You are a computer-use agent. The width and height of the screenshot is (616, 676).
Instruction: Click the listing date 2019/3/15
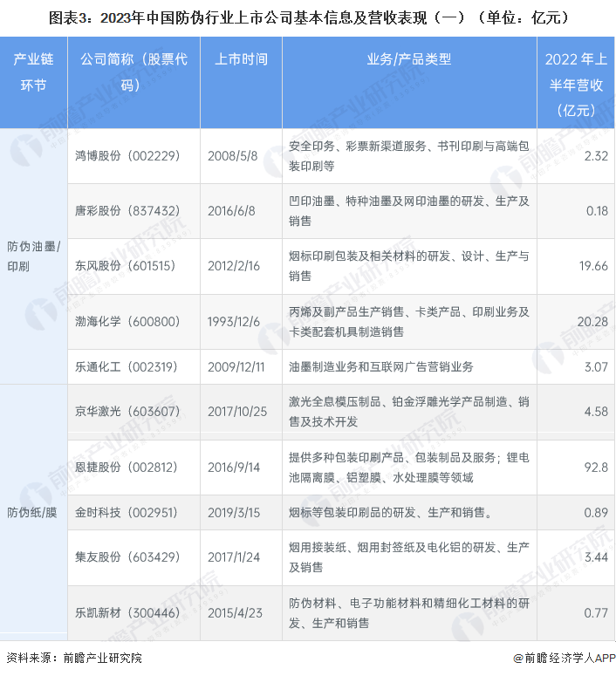[x=234, y=512]
